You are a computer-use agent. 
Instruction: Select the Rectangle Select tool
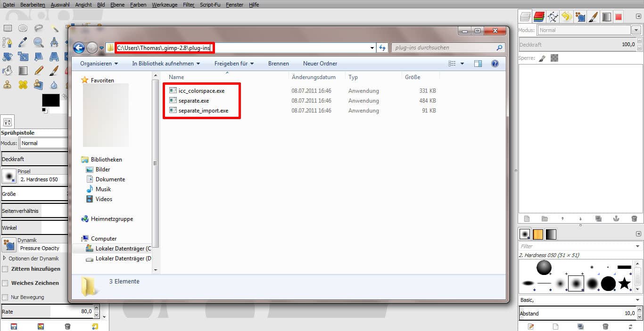click(x=8, y=28)
